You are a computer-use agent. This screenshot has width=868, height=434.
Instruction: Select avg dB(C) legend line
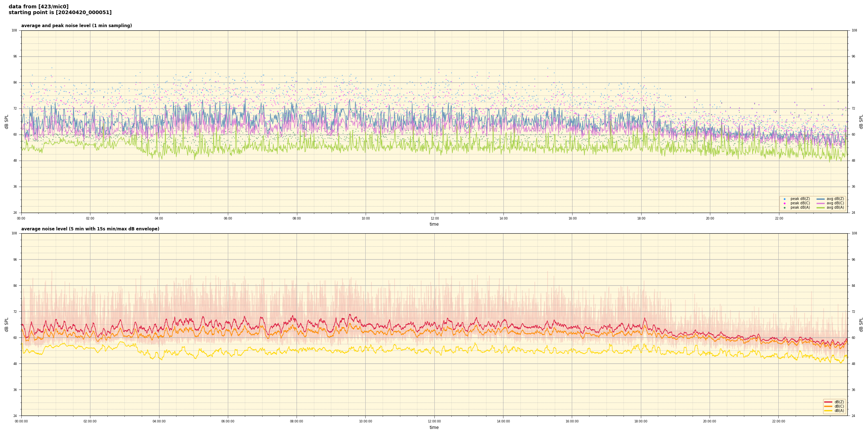pyautogui.click(x=821, y=203)
